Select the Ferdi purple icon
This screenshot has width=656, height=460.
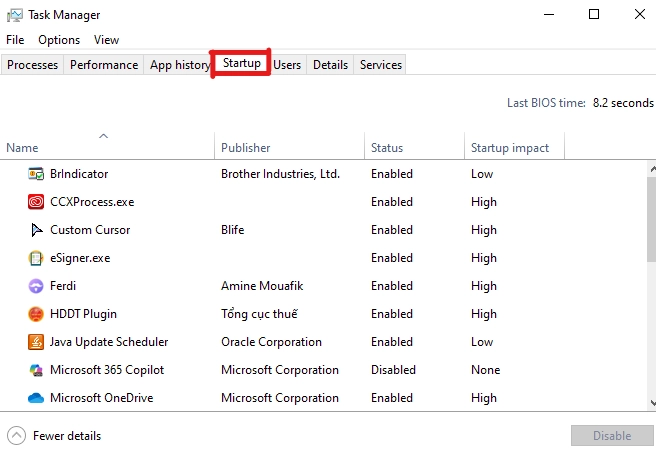point(36,286)
